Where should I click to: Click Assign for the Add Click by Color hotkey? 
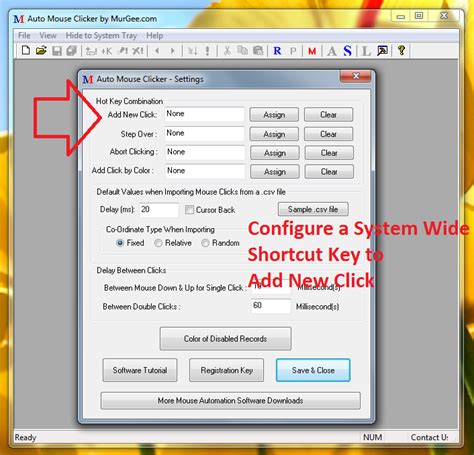click(x=275, y=172)
